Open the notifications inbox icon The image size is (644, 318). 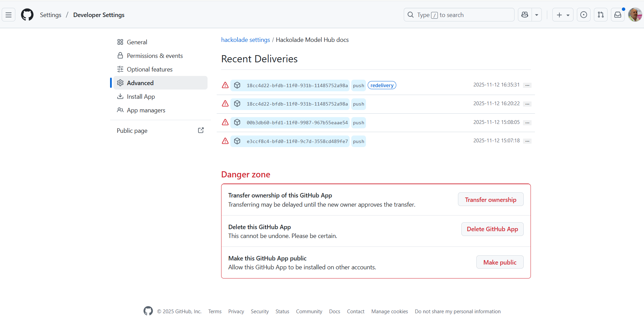click(618, 15)
